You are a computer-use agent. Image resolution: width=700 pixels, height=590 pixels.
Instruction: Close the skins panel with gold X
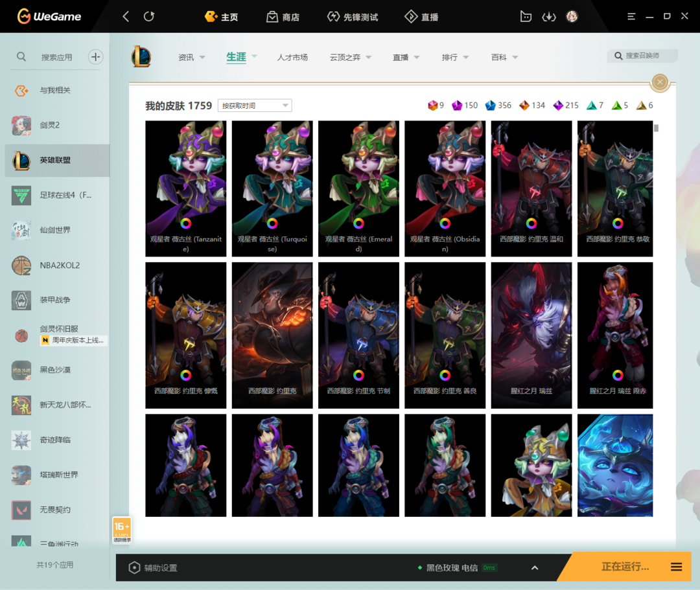point(660,82)
